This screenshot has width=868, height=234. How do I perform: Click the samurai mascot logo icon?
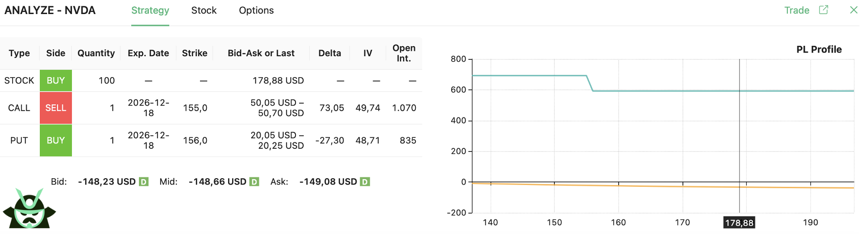pyautogui.click(x=29, y=210)
